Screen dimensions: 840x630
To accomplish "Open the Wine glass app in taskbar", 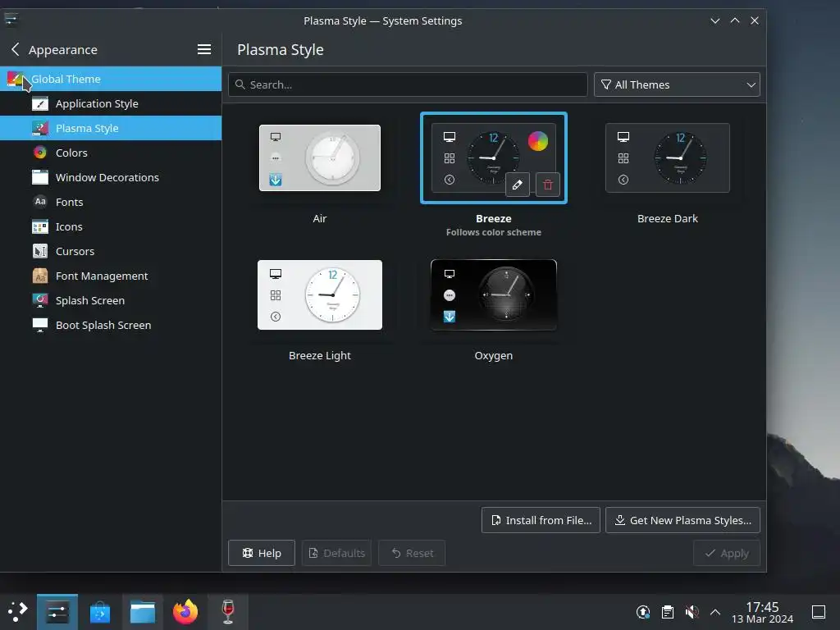I will [x=228, y=612].
